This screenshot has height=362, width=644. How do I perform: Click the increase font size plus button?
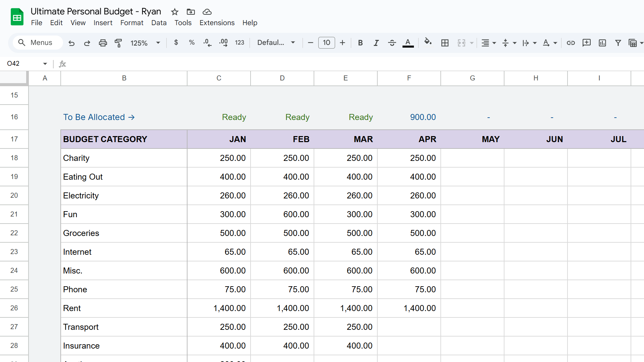342,43
